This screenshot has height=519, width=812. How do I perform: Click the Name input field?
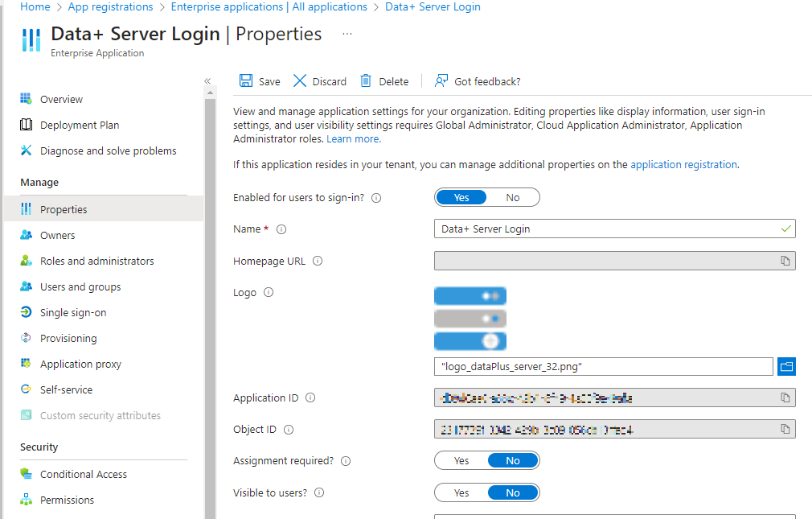point(615,229)
